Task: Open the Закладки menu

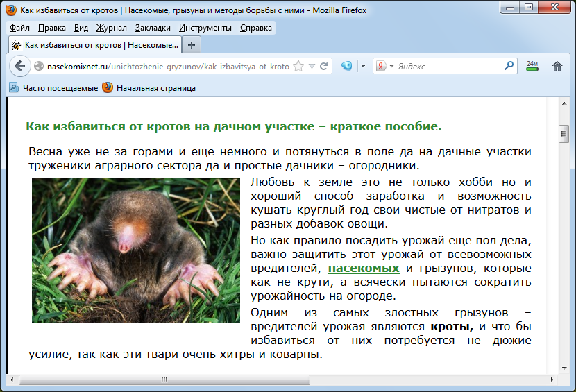Action: click(153, 28)
